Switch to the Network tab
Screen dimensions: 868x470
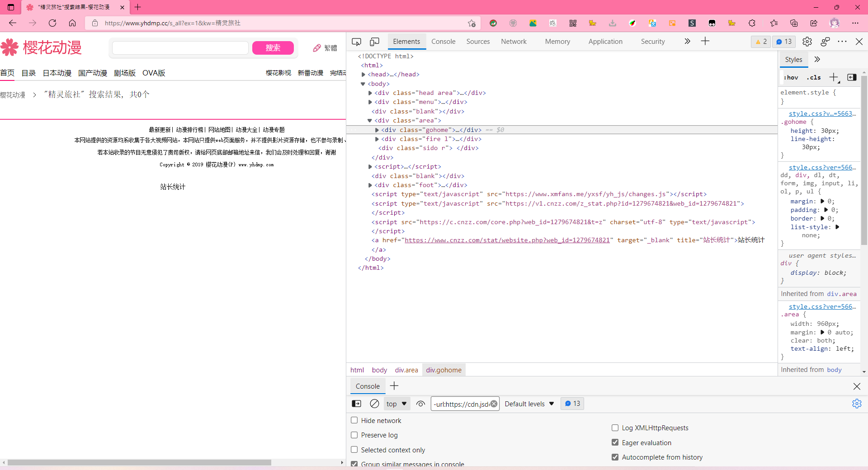point(514,42)
